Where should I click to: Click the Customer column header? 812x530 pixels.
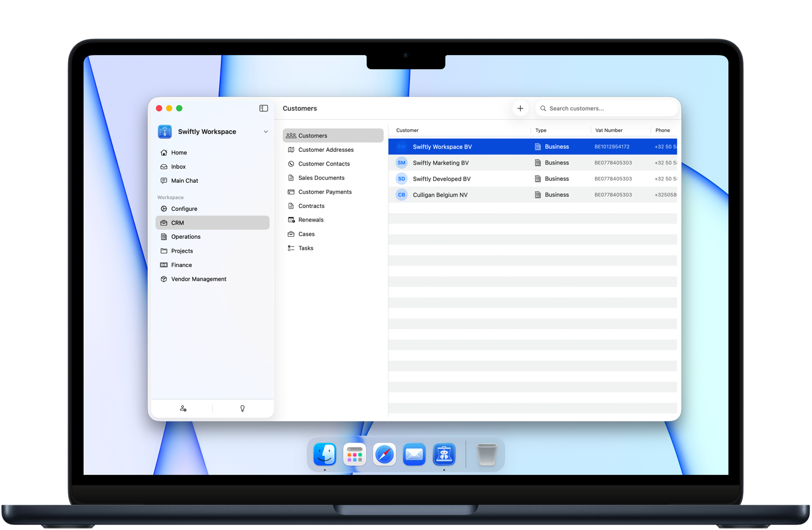[x=407, y=130]
